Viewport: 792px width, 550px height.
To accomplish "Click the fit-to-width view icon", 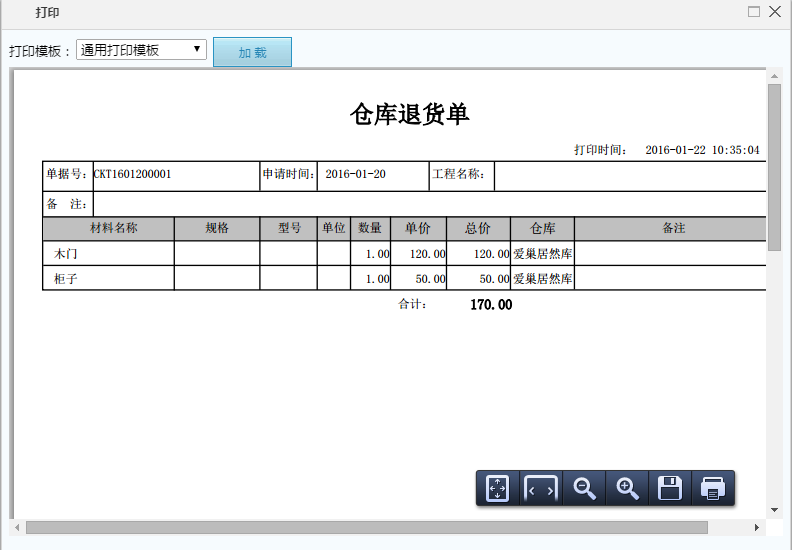I will pyautogui.click(x=541, y=488).
